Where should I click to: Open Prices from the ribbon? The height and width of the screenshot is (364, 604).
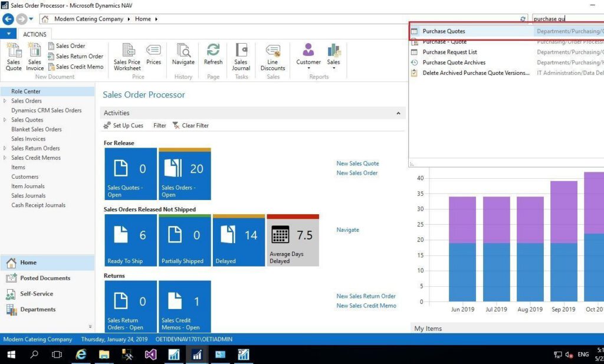pyautogui.click(x=153, y=54)
